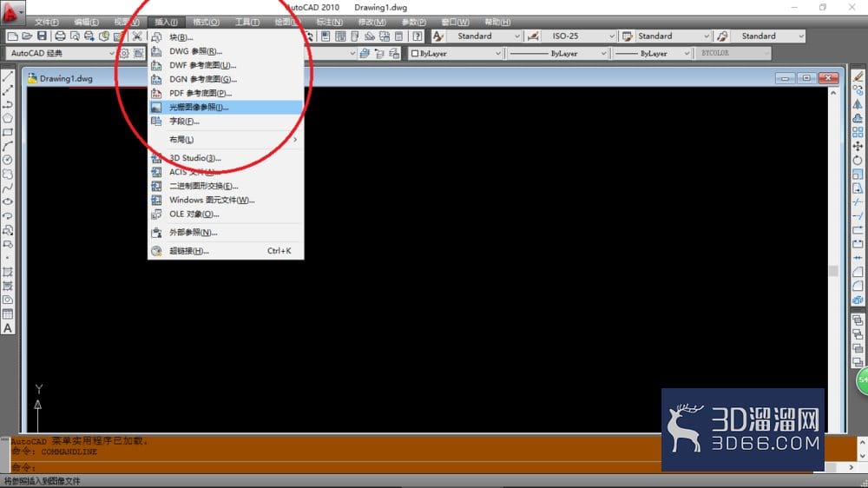868x488 pixels.
Task: Open the 编辑(E) menu
Action: click(x=86, y=23)
